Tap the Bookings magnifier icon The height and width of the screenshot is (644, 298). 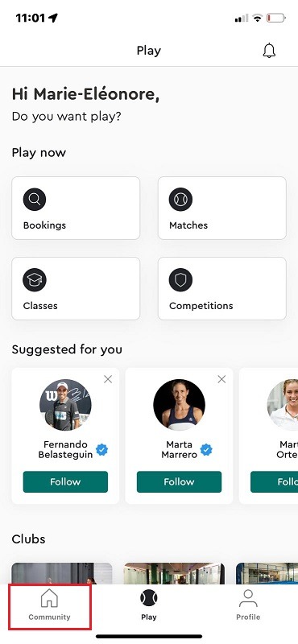click(x=35, y=200)
